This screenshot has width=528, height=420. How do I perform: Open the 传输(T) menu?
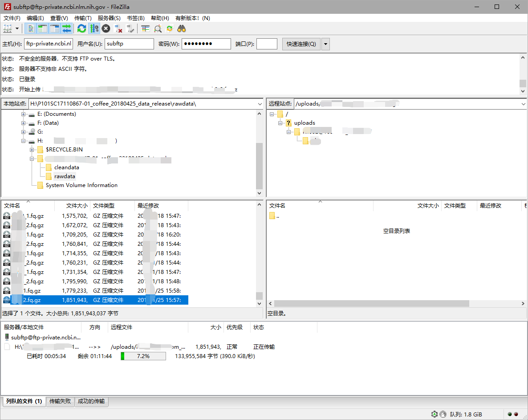(x=83, y=18)
